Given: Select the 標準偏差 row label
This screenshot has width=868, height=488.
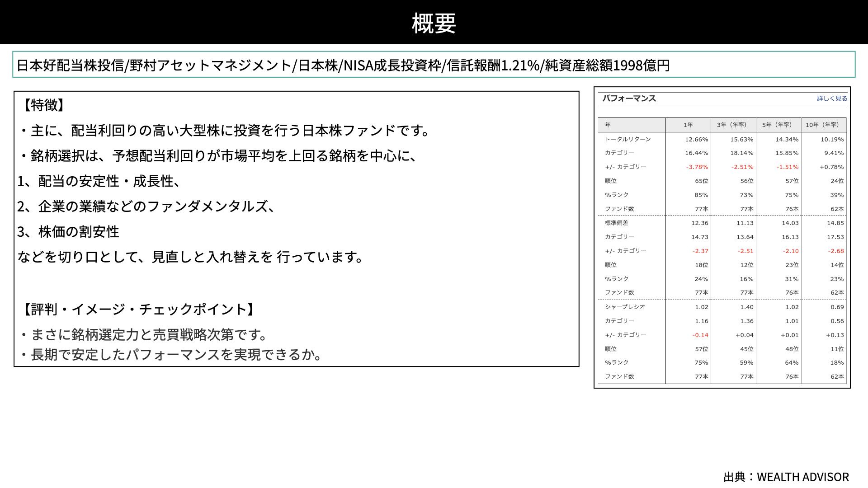Looking at the screenshot, I should point(617,223).
